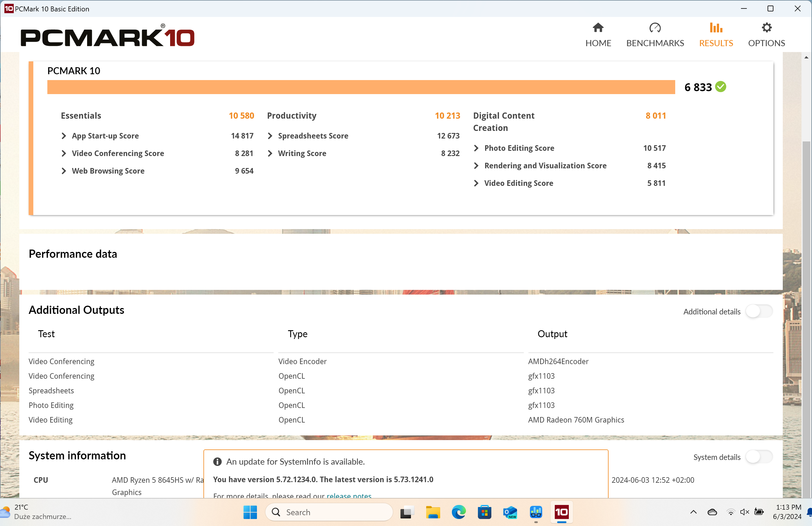This screenshot has height=526, width=812.
Task: Launch File Explorer from the taskbar
Action: tap(433, 512)
